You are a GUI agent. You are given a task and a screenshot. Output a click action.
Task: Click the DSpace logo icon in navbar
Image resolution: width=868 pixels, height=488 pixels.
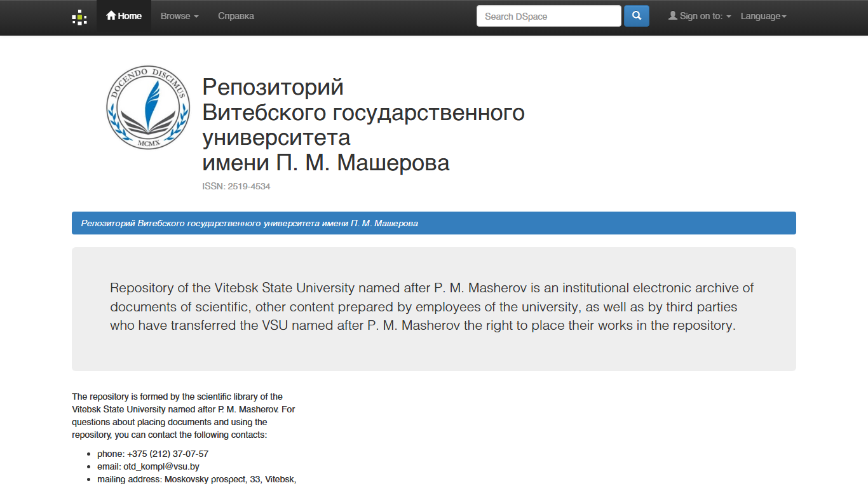coord(79,17)
